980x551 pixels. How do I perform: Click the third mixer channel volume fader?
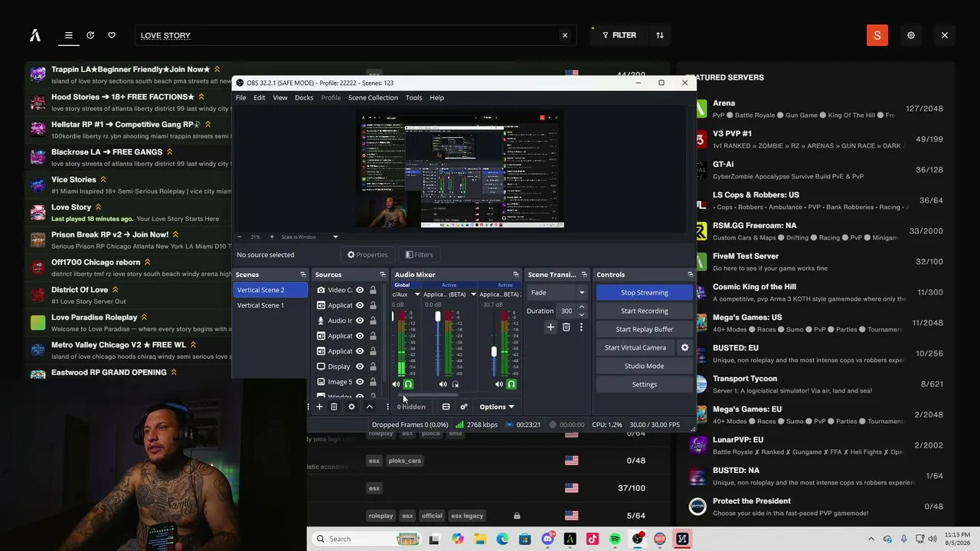pos(494,352)
